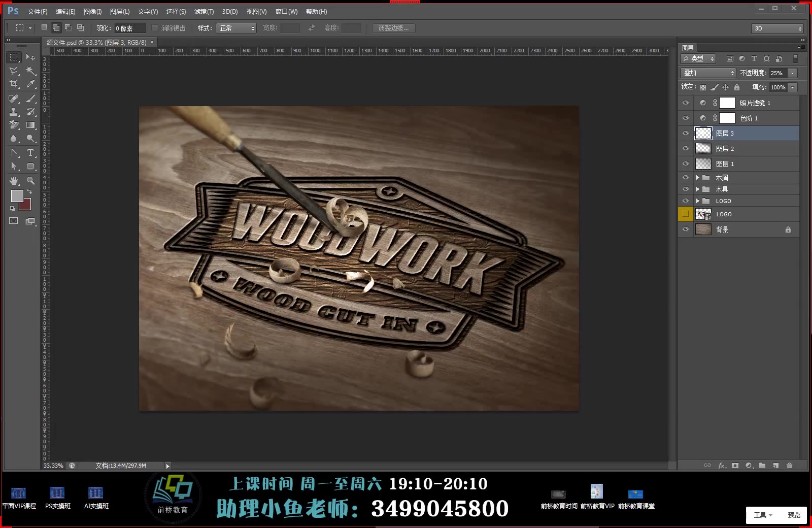Hide the 照片滤镜 1 layer
Image resolution: width=812 pixels, height=528 pixels.
pyautogui.click(x=686, y=103)
